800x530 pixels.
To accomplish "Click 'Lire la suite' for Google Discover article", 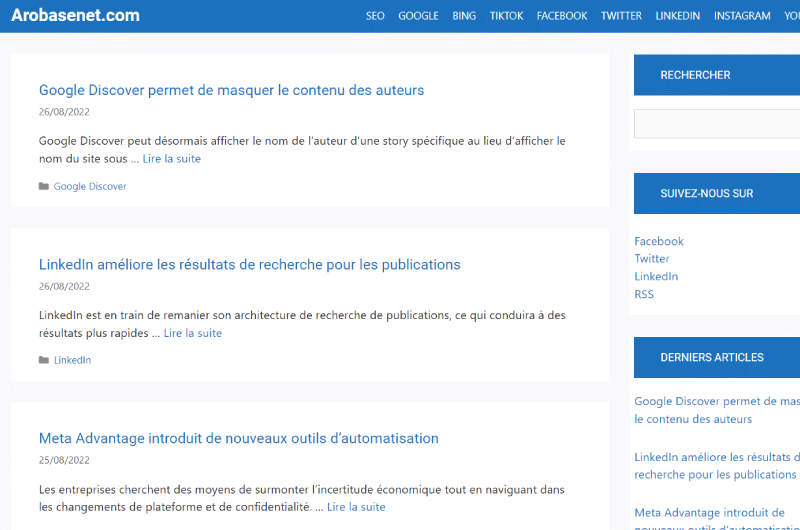I will pos(171,159).
